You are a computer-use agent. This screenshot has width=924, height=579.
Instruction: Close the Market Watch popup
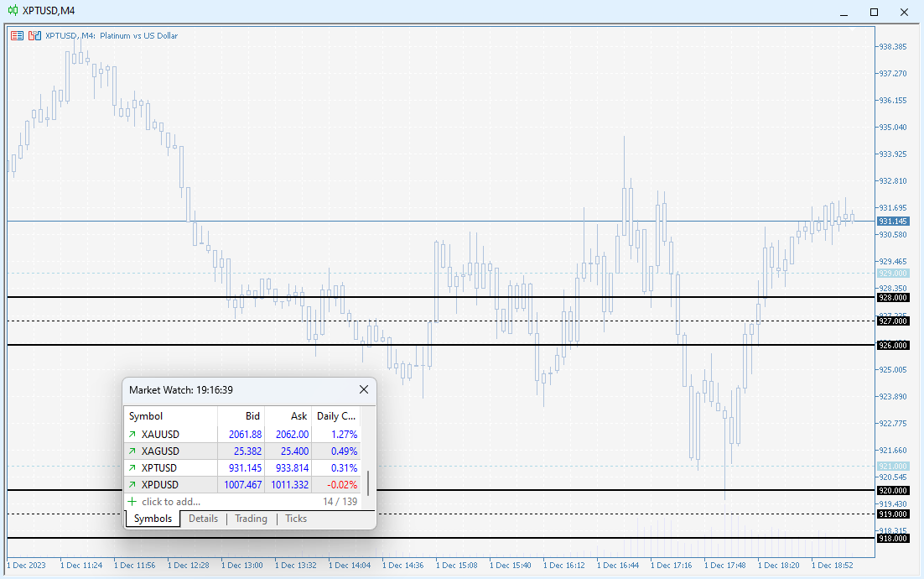pos(364,389)
